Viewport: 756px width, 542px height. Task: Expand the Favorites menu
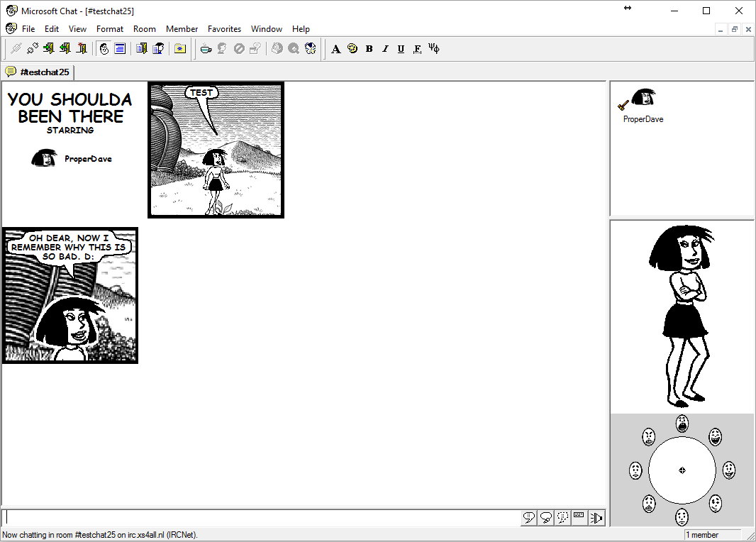pos(224,29)
